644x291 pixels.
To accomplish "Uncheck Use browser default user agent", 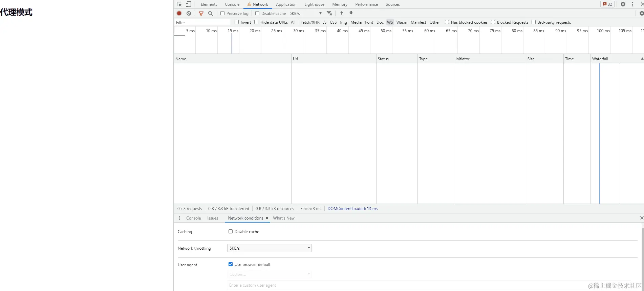I will (x=231, y=264).
